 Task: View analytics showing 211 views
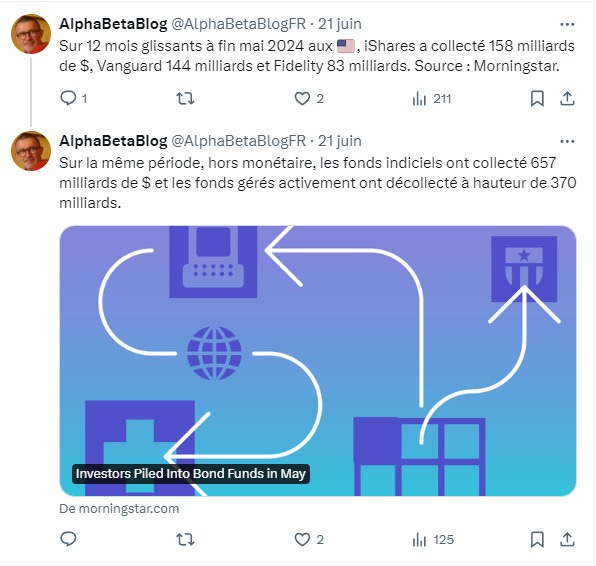[x=431, y=99]
